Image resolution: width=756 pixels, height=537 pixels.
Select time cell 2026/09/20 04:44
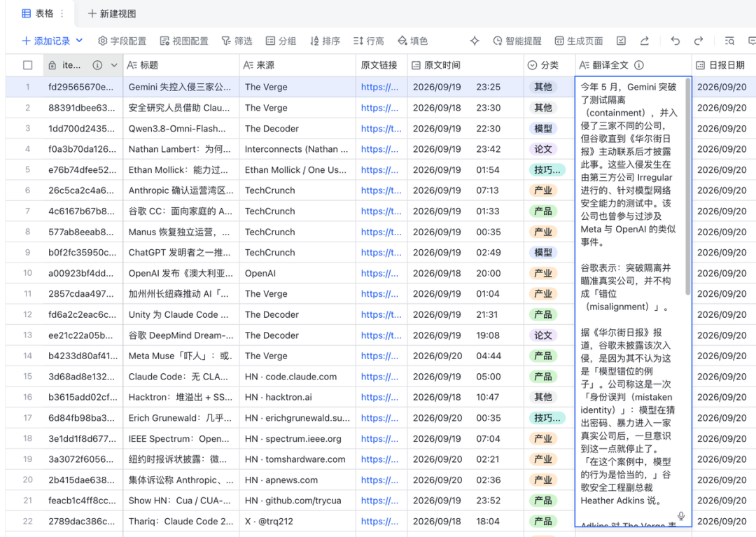coord(465,356)
